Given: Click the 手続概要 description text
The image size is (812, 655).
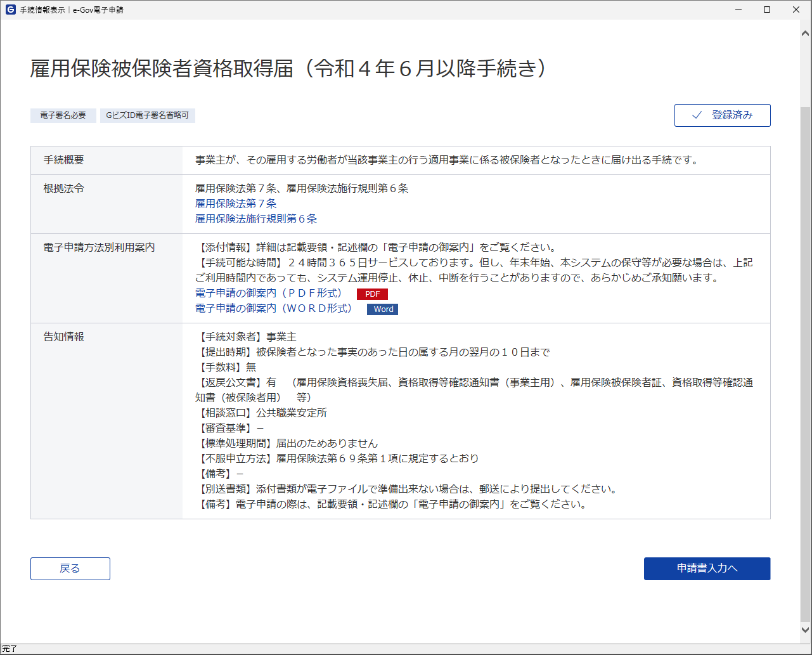Looking at the screenshot, I should [x=447, y=160].
